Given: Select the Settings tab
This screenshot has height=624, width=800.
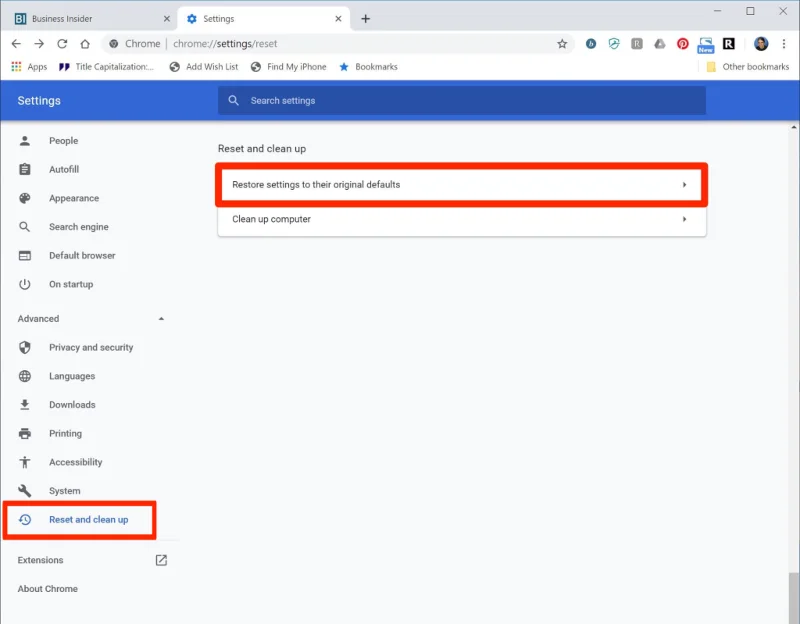Looking at the screenshot, I should point(264,19).
